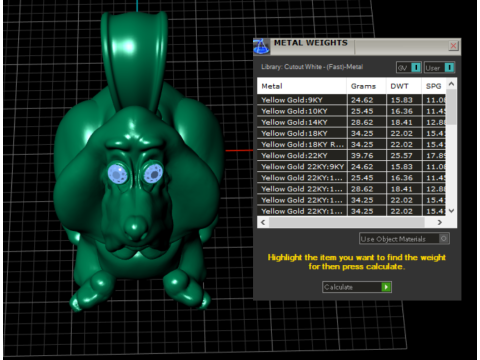The height and width of the screenshot is (360, 480).
Task: Click the green arrow on Calculate
Action: (x=386, y=287)
